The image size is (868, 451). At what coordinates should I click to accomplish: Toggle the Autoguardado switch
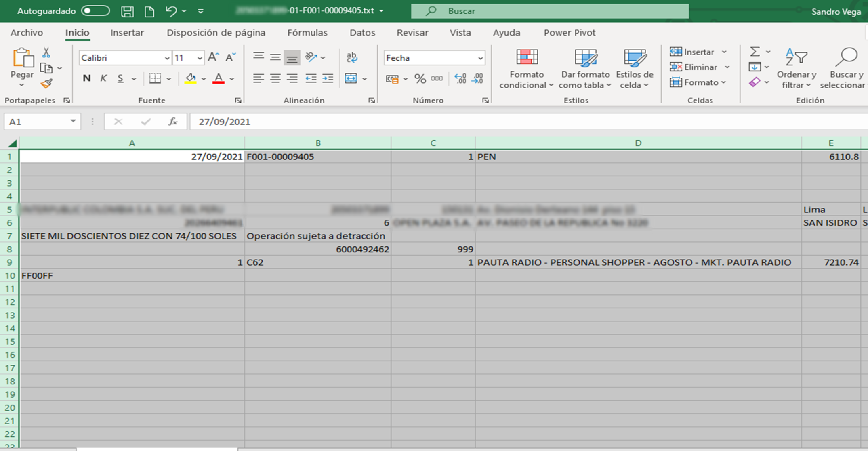[95, 11]
